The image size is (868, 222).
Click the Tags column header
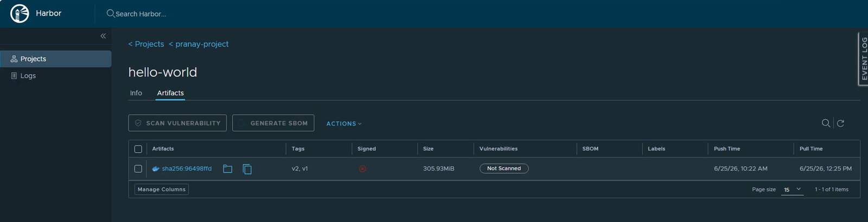pyautogui.click(x=298, y=149)
